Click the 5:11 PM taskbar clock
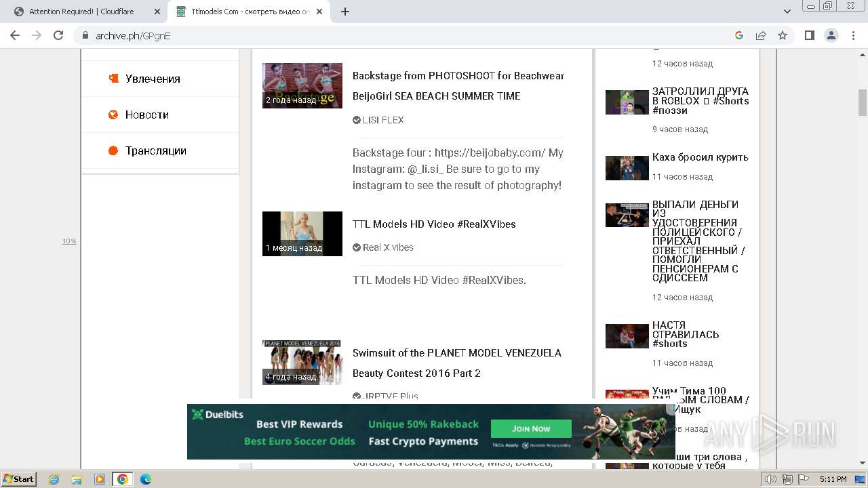This screenshot has width=868, height=488. (833, 479)
